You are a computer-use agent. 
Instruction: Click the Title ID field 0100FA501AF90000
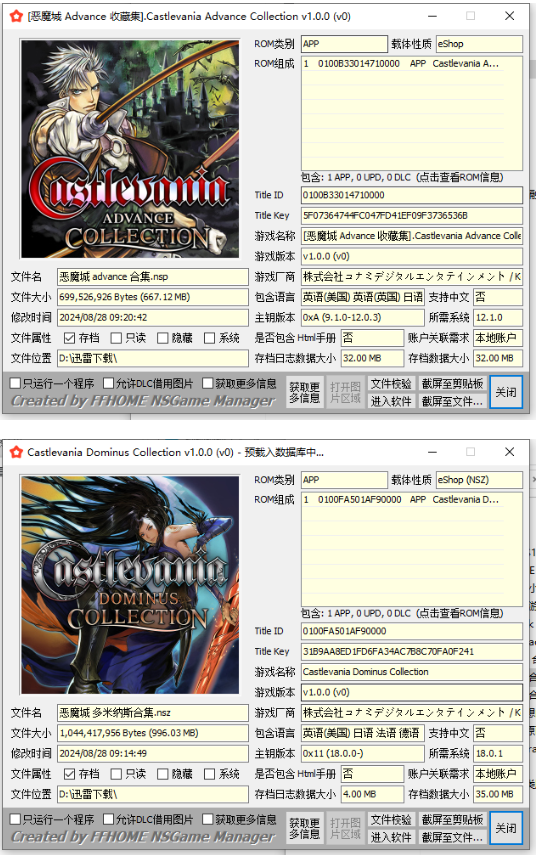(x=412, y=631)
